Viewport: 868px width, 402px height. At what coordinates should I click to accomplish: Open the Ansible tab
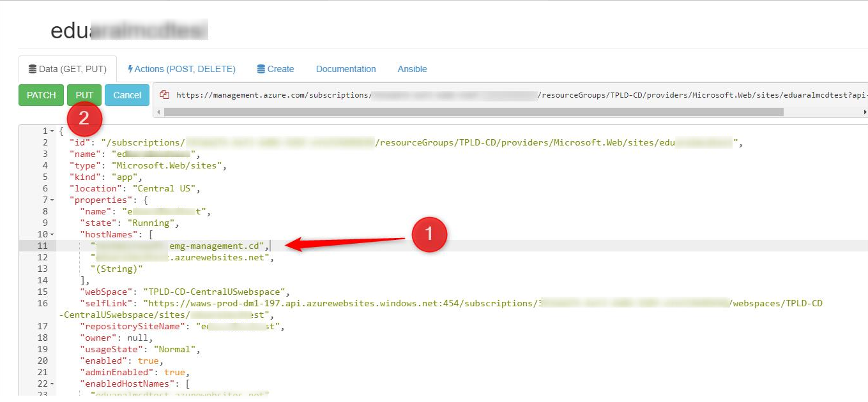[411, 68]
